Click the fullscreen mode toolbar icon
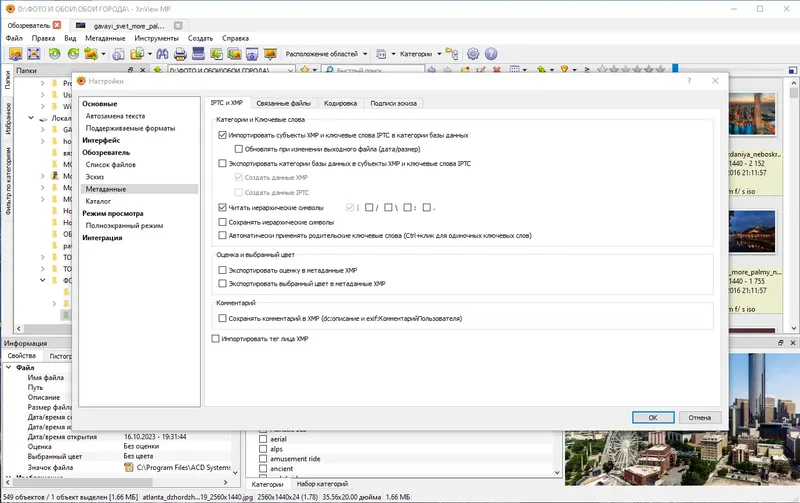This screenshot has height=503, width=800. click(x=34, y=54)
